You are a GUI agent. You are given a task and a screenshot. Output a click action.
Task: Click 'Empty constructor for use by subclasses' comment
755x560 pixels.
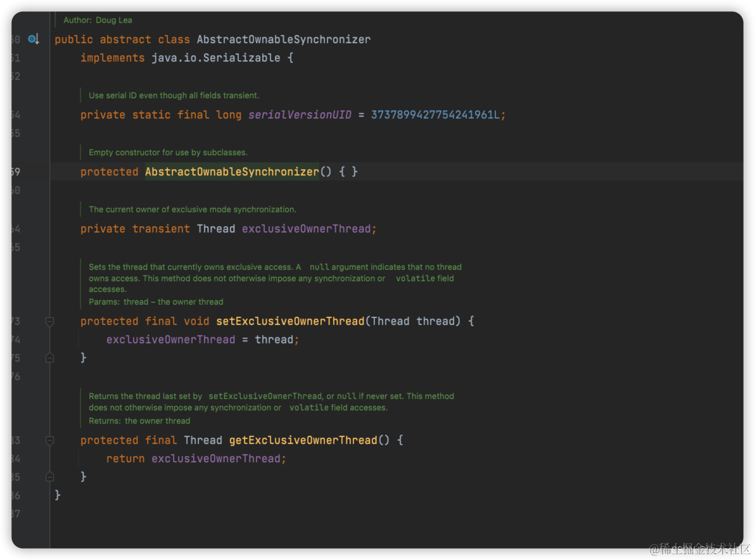[x=168, y=152]
